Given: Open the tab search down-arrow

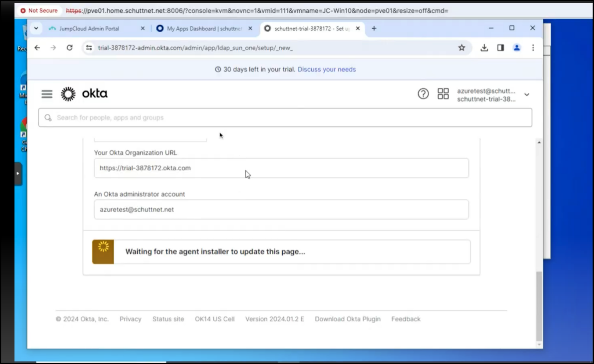Looking at the screenshot, I should 36,28.
